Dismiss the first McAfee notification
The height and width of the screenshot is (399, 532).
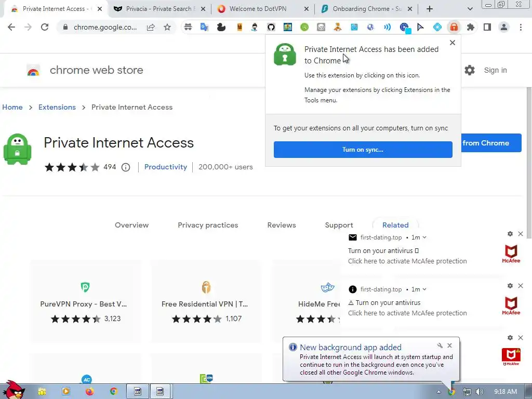click(521, 234)
